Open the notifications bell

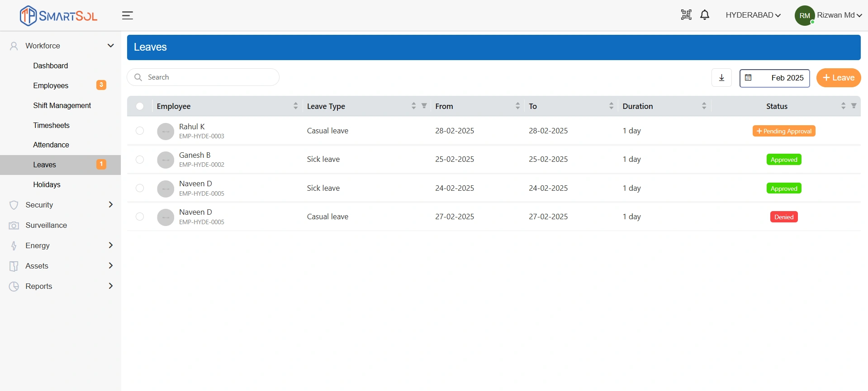tap(704, 15)
